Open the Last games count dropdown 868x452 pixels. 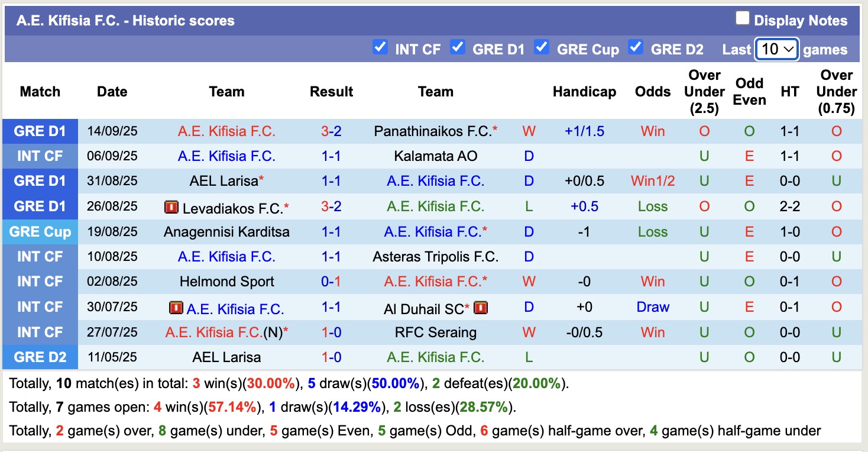point(776,49)
